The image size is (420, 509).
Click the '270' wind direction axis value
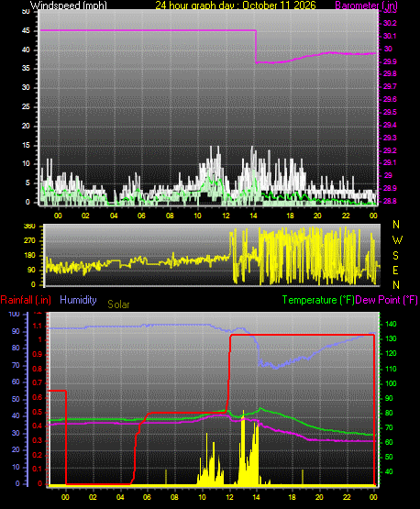pyautogui.click(x=29, y=241)
